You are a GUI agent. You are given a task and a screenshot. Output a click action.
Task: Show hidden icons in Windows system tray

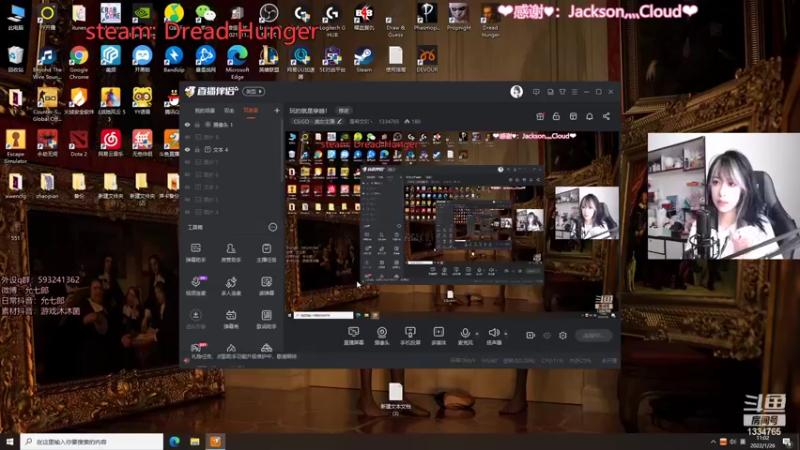[713, 441]
